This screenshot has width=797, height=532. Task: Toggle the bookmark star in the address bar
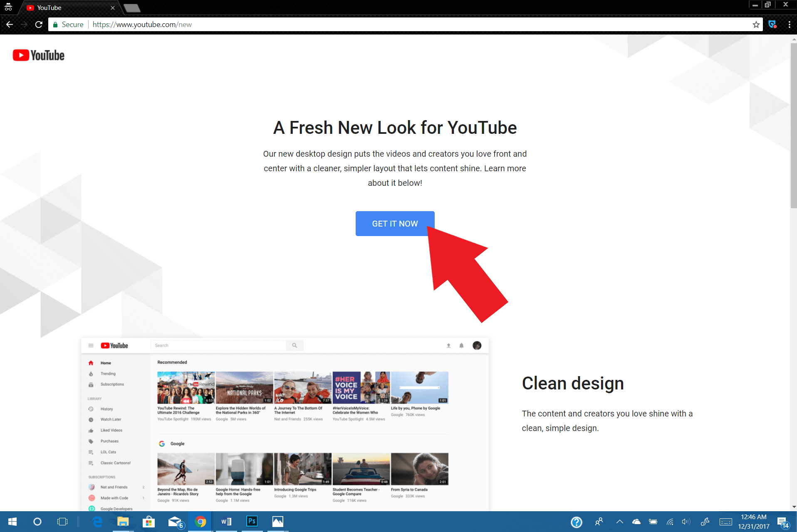756,24
